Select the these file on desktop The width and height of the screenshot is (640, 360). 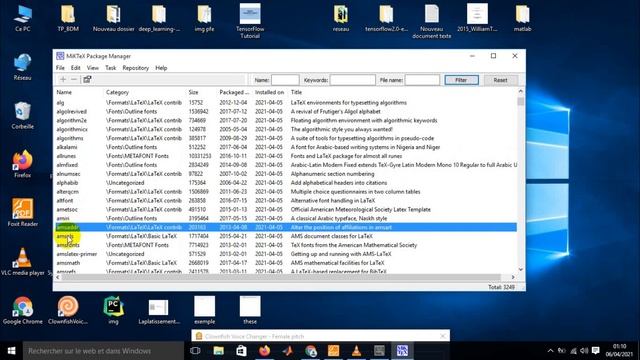click(x=250, y=310)
